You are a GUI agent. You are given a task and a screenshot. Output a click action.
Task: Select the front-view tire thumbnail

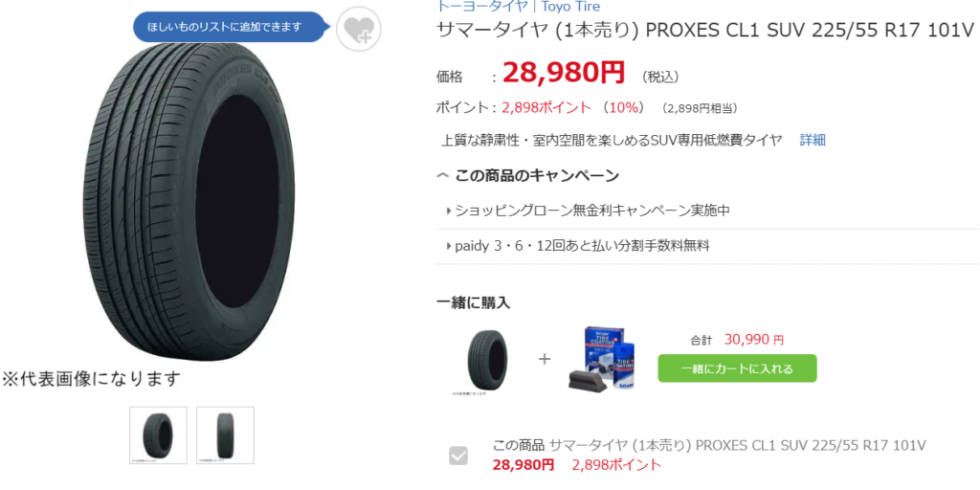pyautogui.click(x=225, y=435)
